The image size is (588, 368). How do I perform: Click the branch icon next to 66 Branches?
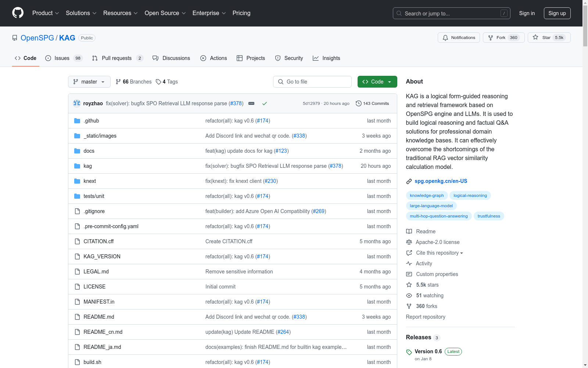(x=118, y=82)
